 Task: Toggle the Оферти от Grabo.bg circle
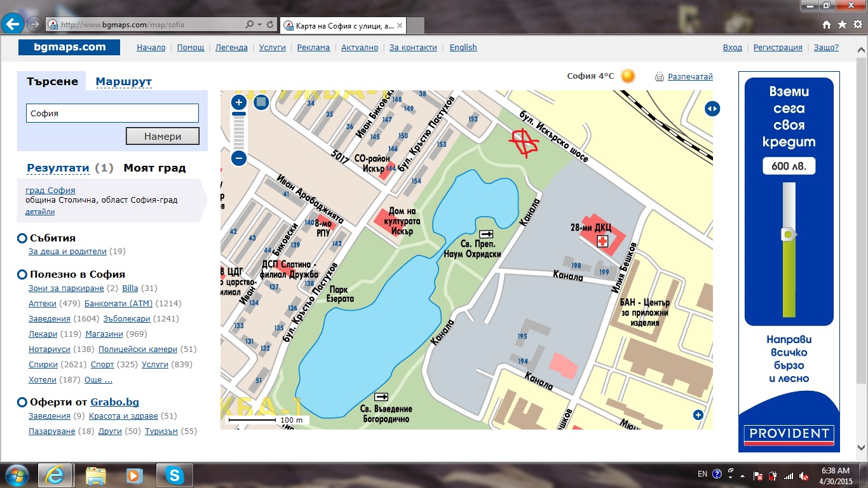[x=22, y=402]
